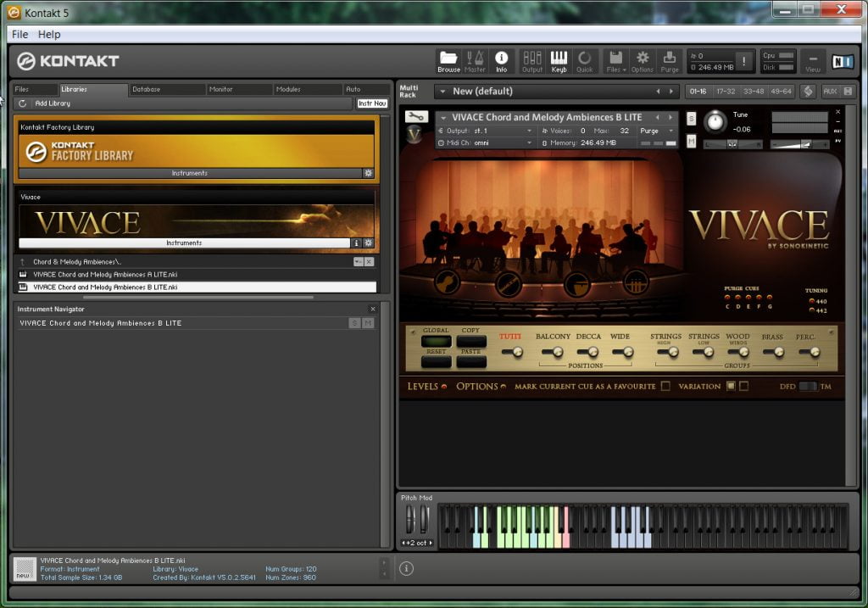Open the File menu
The image size is (868, 608).
(20, 34)
